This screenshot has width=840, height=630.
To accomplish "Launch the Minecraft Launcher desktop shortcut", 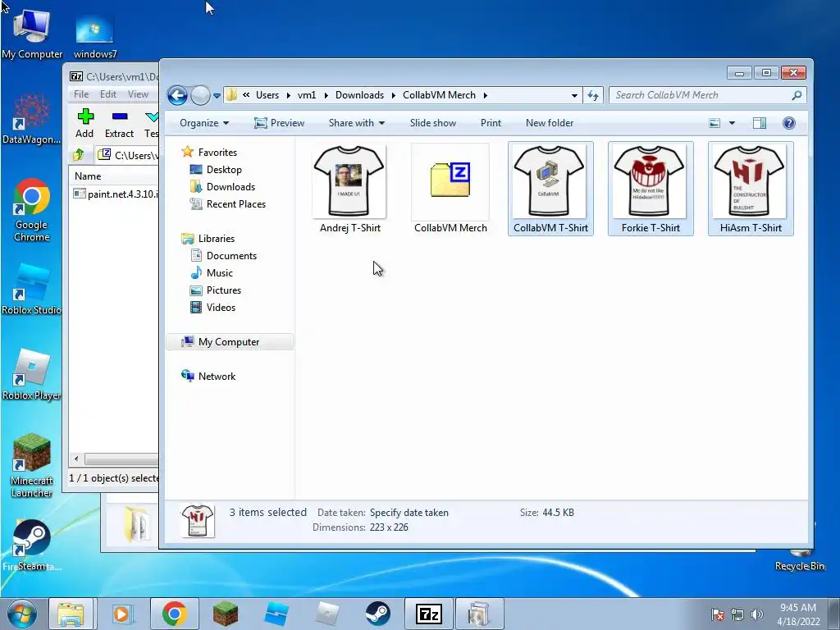I will click(32, 465).
